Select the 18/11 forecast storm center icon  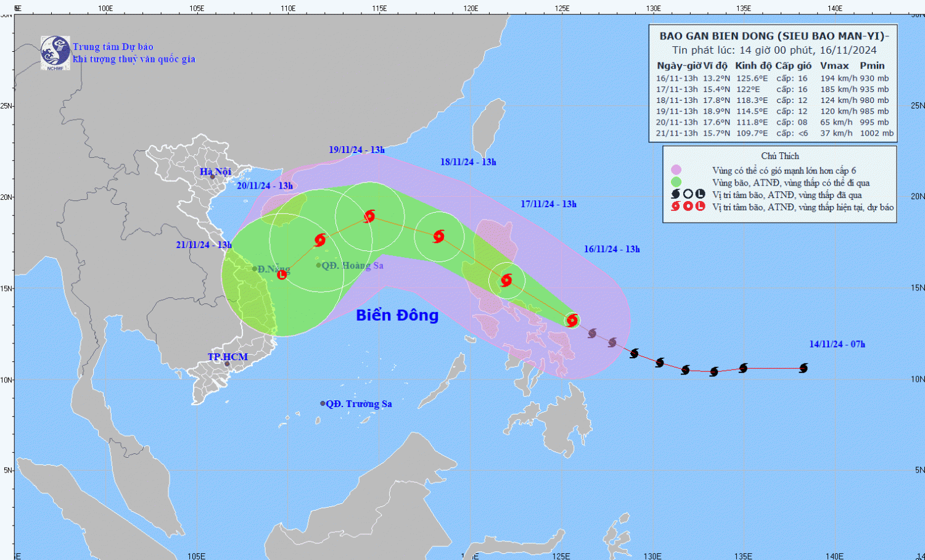(438, 236)
